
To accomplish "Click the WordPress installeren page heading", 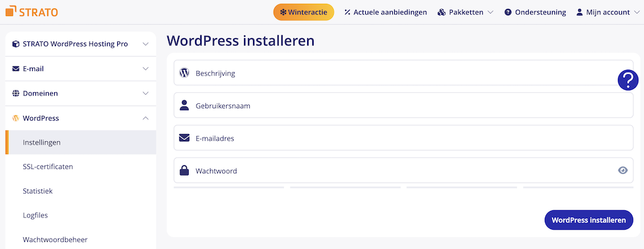I will [x=241, y=41].
